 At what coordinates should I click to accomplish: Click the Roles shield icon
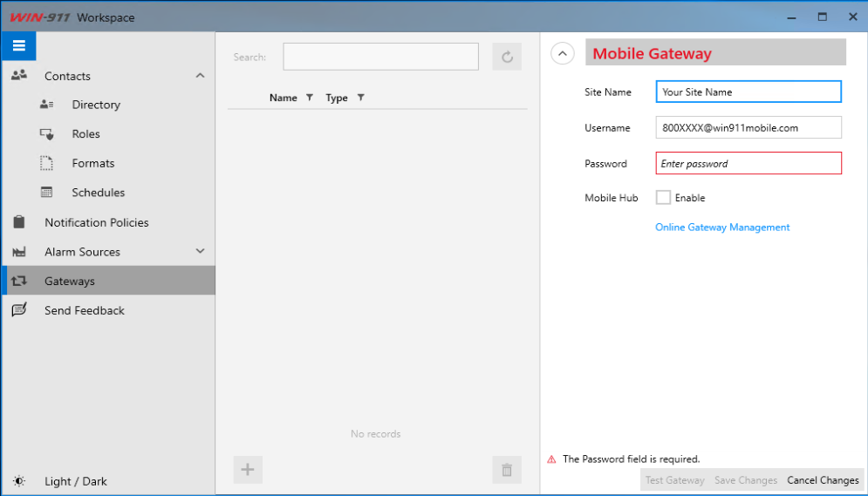[46, 134]
